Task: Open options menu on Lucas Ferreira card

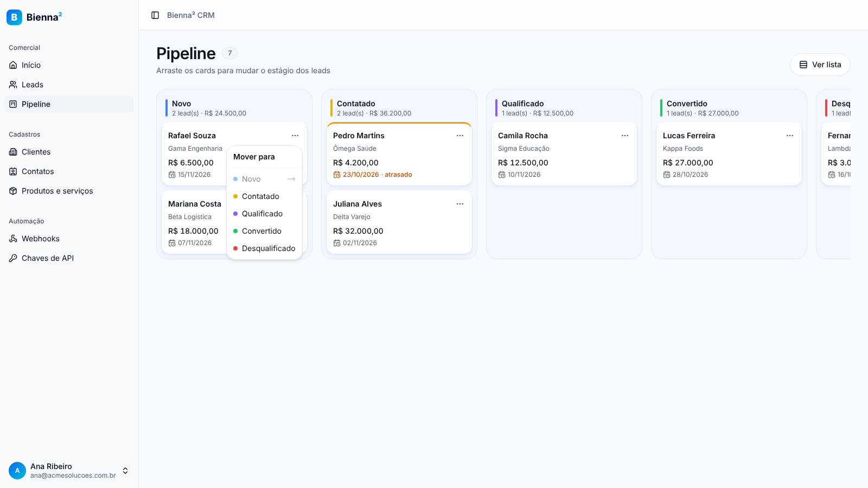Action: coord(790,136)
